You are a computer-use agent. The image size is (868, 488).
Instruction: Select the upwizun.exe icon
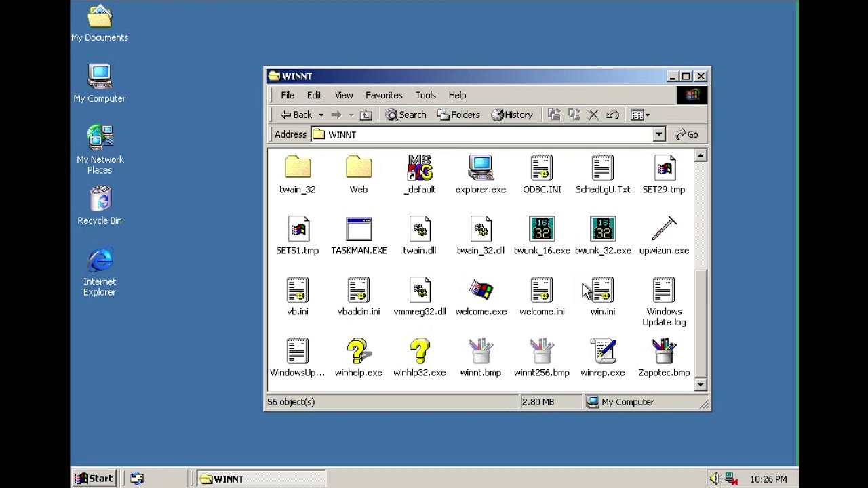[x=664, y=229]
